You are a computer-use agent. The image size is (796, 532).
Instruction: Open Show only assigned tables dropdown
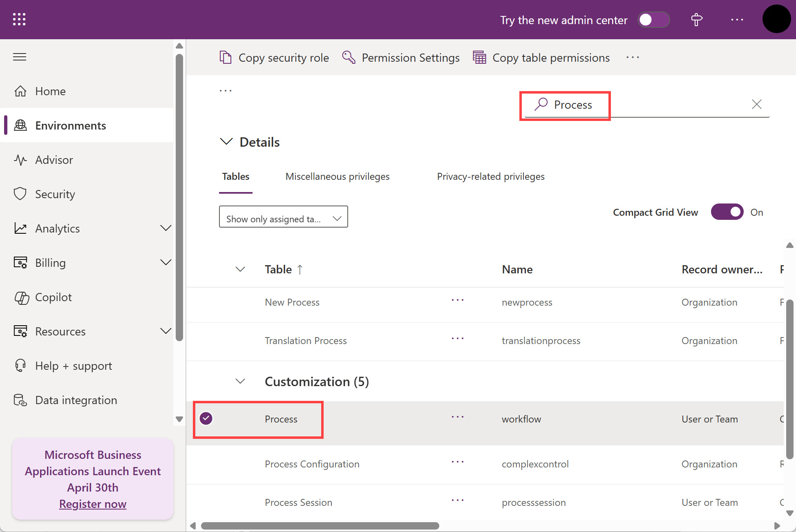(x=283, y=217)
